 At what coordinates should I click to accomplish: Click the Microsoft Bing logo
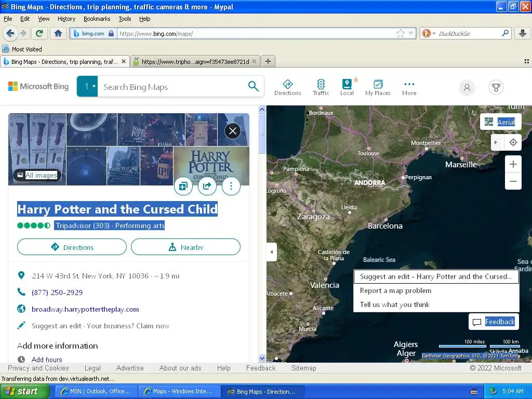click(x=38, y=87)
